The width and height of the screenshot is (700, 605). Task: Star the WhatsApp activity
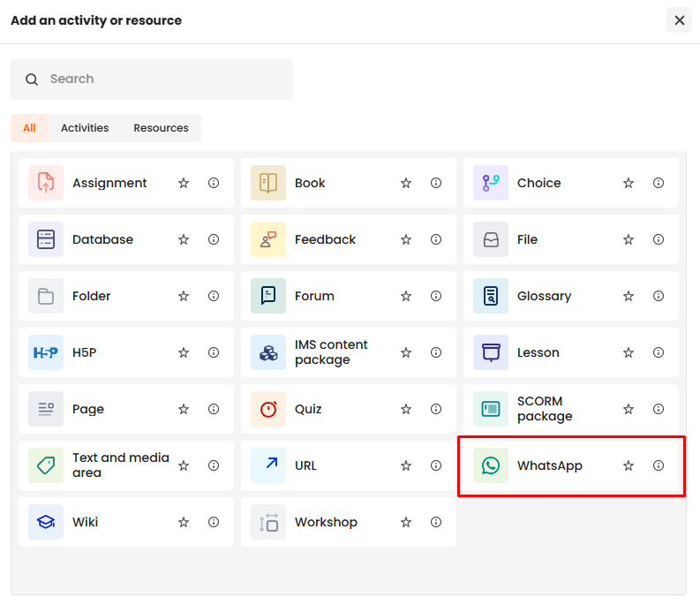pyautogui.click(x=628, y=465)
